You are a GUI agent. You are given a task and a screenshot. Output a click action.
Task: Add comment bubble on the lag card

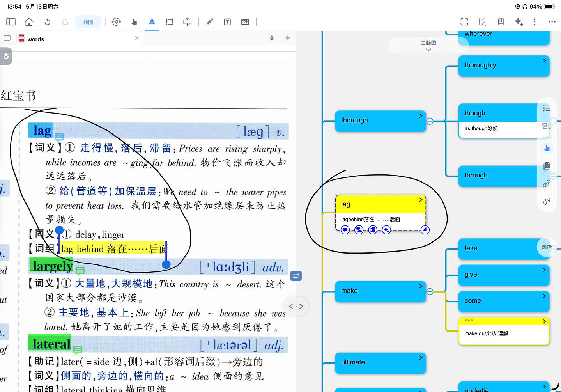pos(345,230)
